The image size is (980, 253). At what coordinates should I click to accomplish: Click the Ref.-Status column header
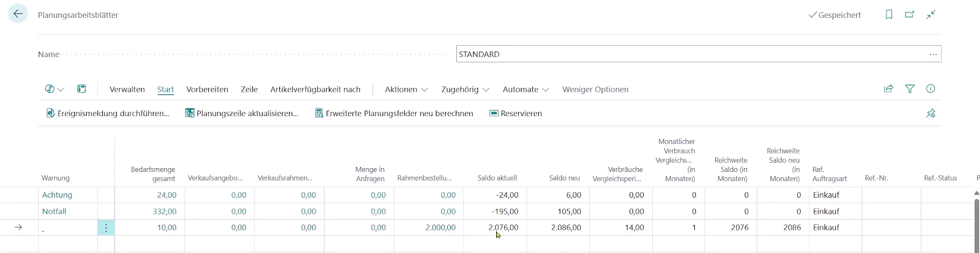point(940,178)
